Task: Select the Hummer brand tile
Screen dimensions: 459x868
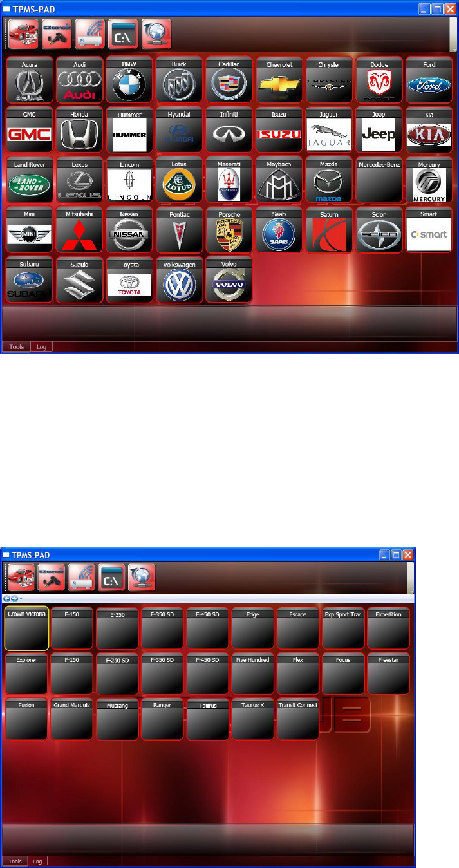Action: pos(129,130)
